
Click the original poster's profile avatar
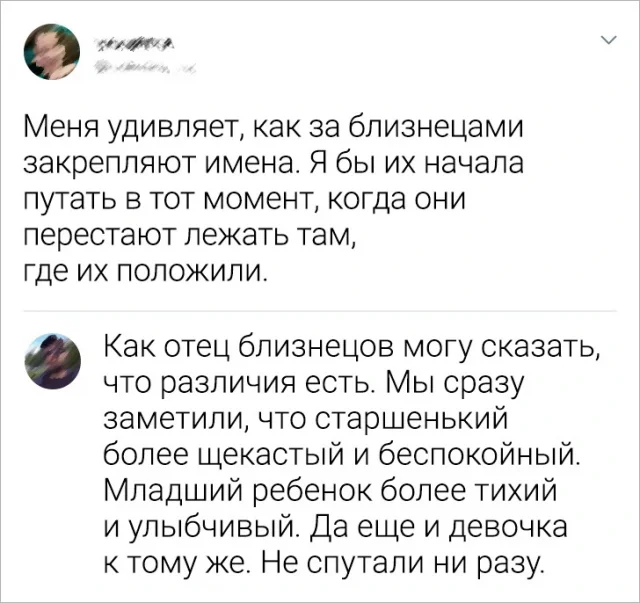(48, 51)
